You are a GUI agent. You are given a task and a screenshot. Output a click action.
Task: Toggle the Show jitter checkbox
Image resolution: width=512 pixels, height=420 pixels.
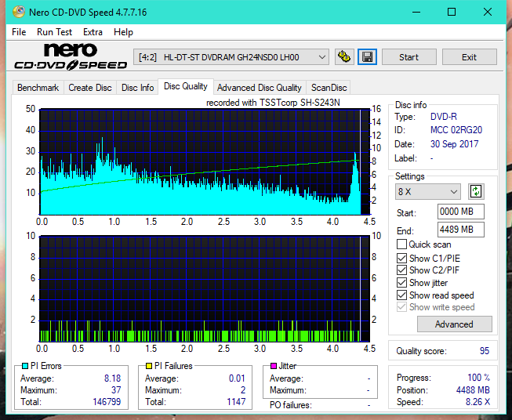[x=401, y=283]
